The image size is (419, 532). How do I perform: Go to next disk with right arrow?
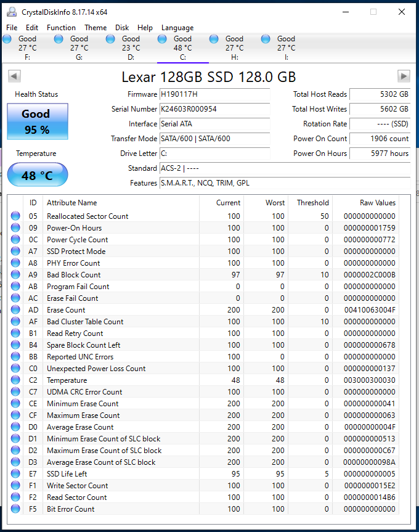pos(404,76)
